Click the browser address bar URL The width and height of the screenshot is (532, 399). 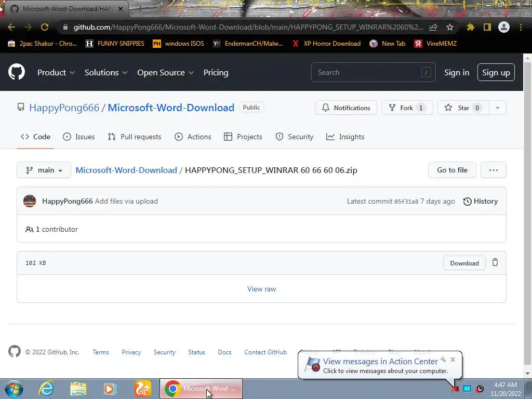[248, 27]
